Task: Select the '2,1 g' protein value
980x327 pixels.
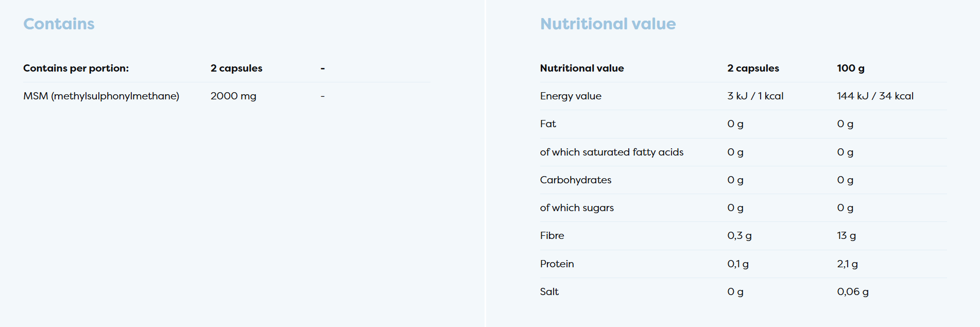Action: coord(847,264)
